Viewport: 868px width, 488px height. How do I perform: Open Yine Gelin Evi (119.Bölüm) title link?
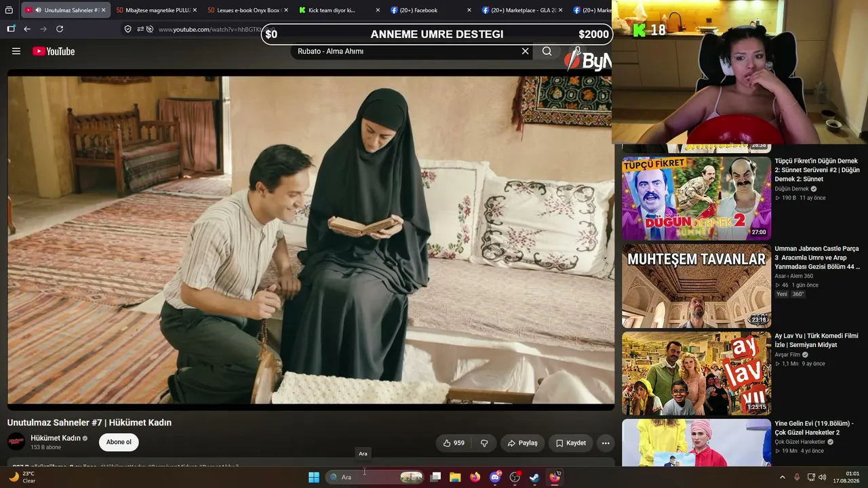pos(814,428)
